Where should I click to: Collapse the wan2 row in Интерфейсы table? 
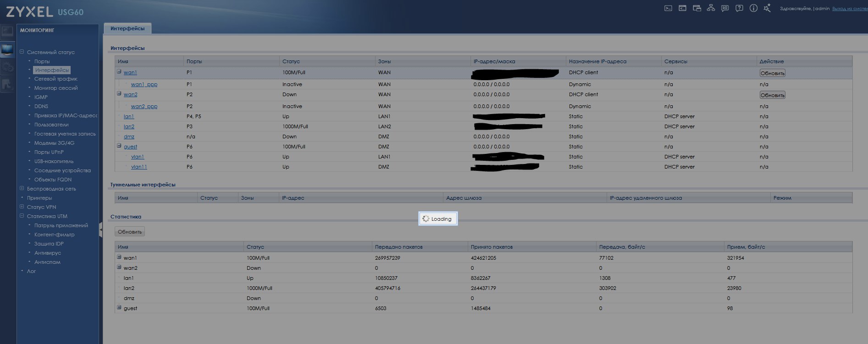pos(119,93)
